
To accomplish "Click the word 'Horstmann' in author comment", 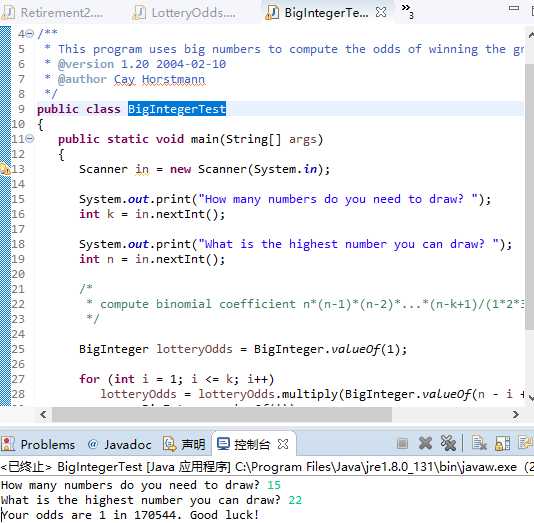I will coord(173,79).
